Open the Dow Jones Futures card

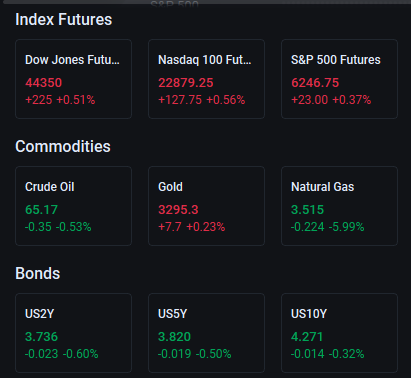click(73, 79)
